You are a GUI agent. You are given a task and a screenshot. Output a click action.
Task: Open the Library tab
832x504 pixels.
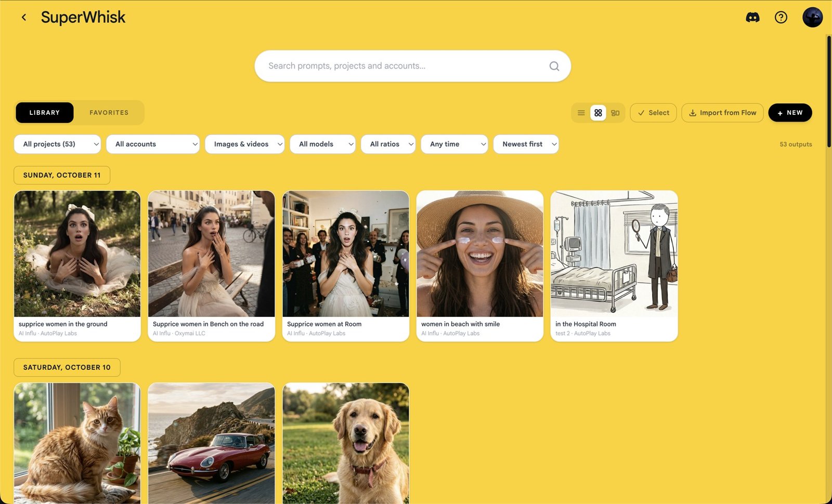[x=45, y=113]
